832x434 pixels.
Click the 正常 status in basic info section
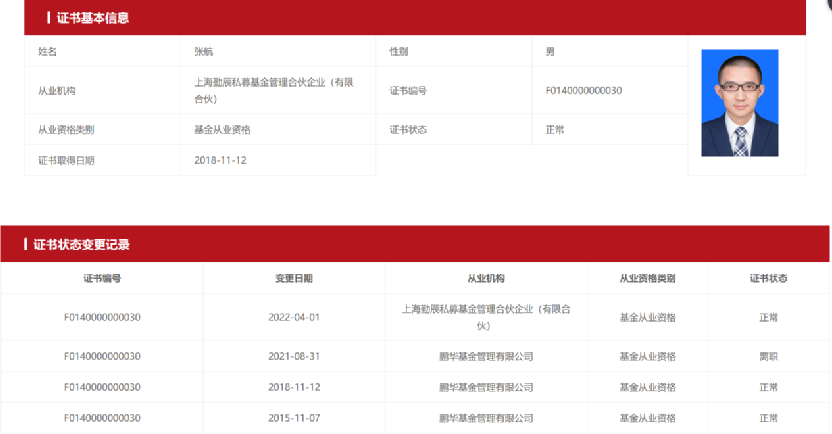tap(555, 130)
